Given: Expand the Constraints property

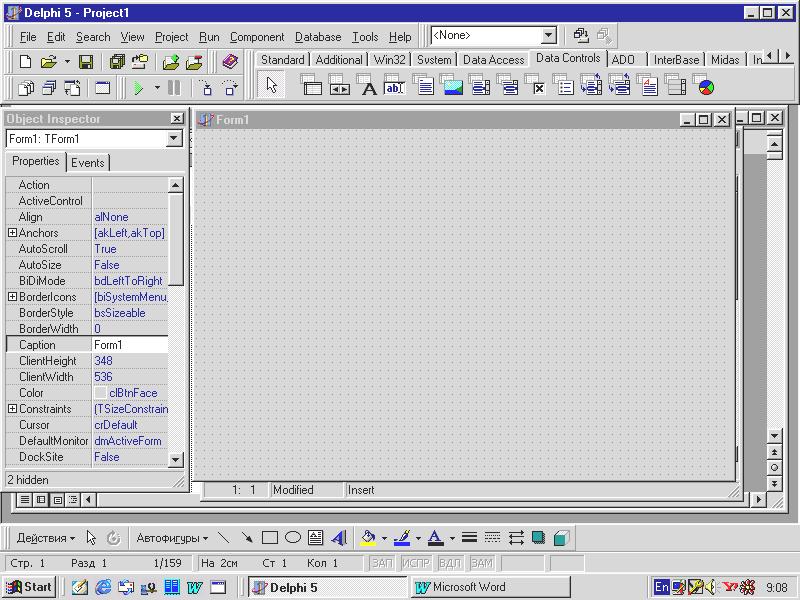Looking at the screenshot, I should tap(12, 409).
